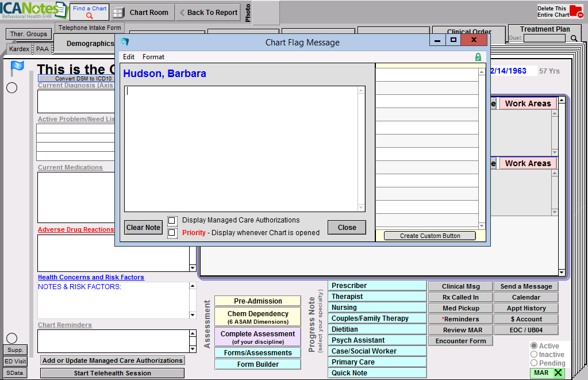Click the red Delete Entire Chart folder icon

click(575, 11)
